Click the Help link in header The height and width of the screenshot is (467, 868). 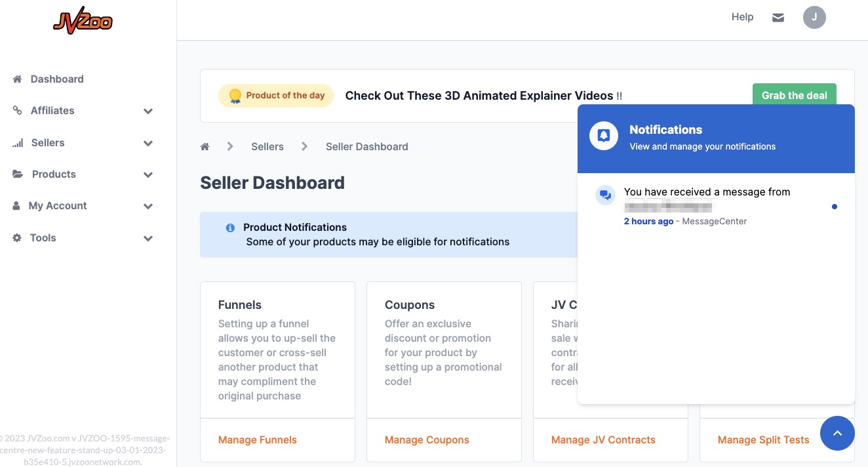pyautogui.click(x=742, y=17)
